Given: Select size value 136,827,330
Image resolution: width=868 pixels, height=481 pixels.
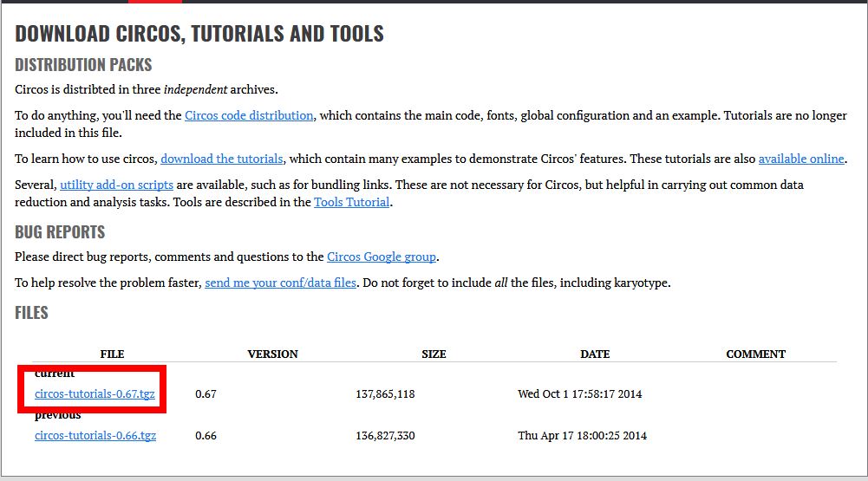Looking at the screenshot, I should 385,436.
